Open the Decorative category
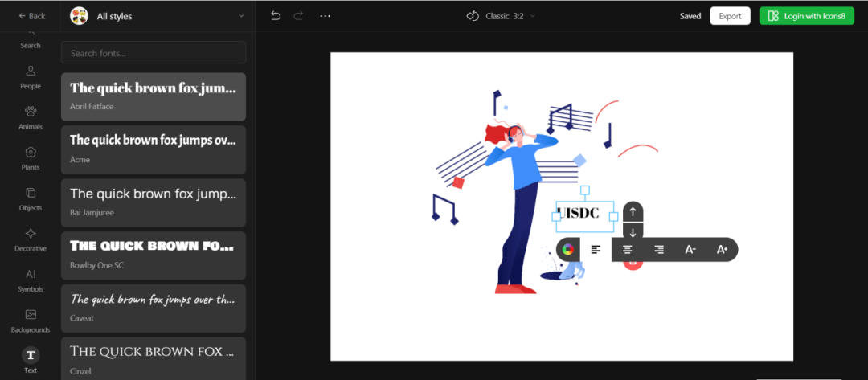This screenshot has width=868, height=380. [x=31, y=239]
